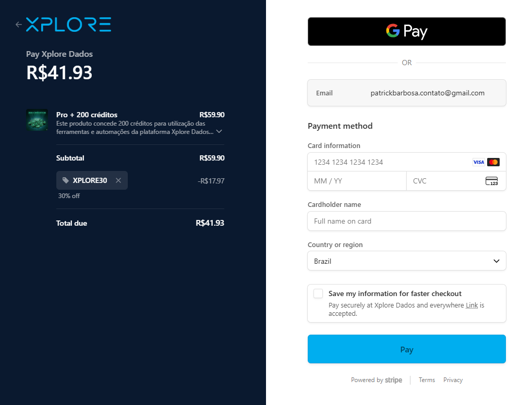The width and height of the screenshot is (532, 405).
Task: Open the Terms link
Action: pos(427,380)
